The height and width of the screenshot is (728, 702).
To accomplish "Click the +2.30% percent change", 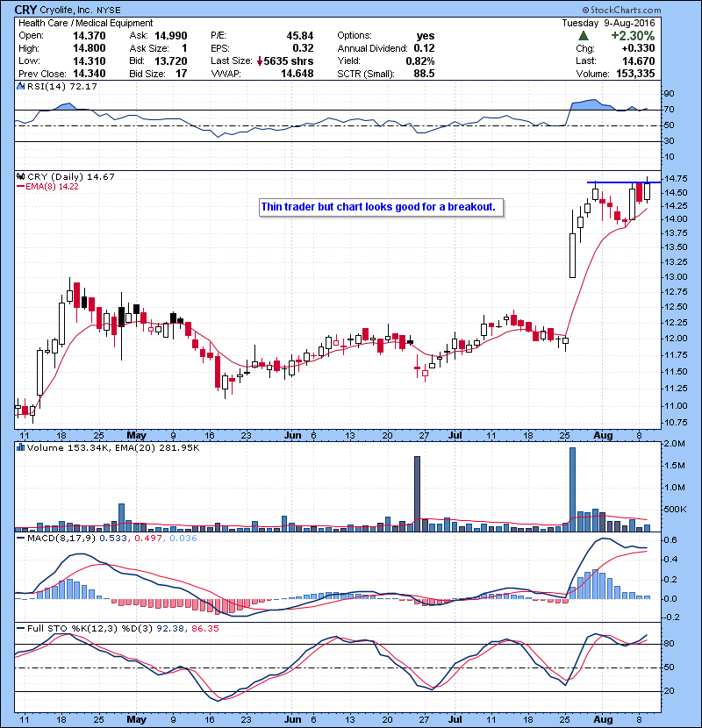I will click(x=633, y=36).
